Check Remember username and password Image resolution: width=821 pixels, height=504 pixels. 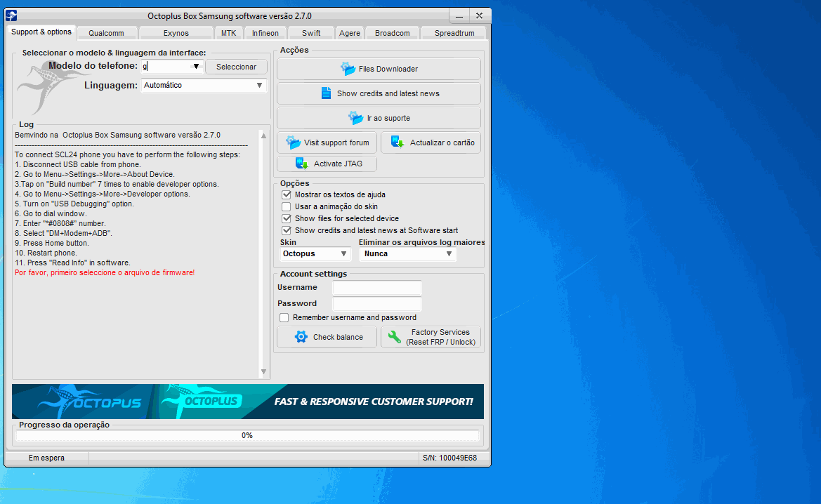(284, 318)
